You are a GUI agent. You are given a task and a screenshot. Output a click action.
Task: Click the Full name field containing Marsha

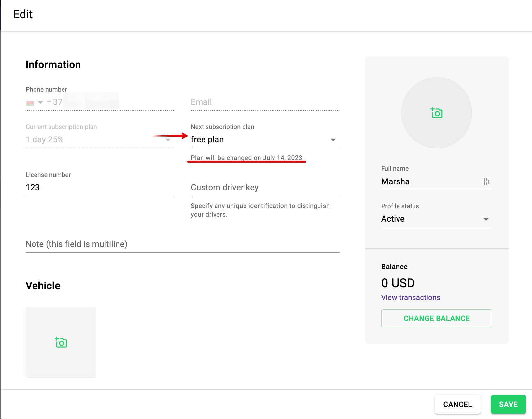pyautogui.click(x=430, y=182)
